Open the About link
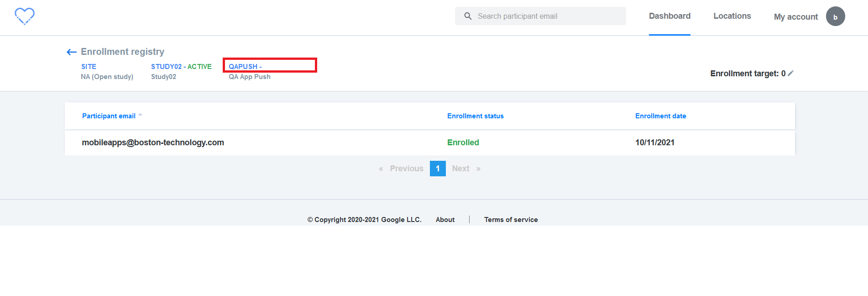Image resolution: width=868 pixels, height=296 pixels. [445, 220]
